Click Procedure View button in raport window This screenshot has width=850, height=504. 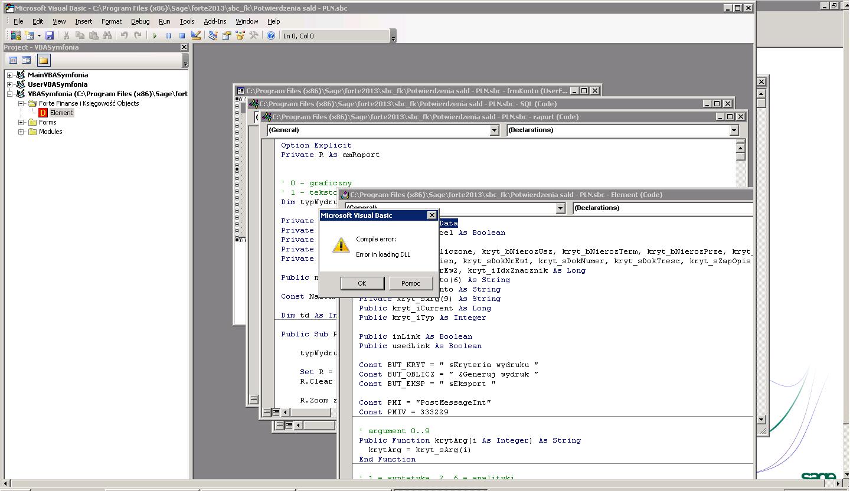267,412
